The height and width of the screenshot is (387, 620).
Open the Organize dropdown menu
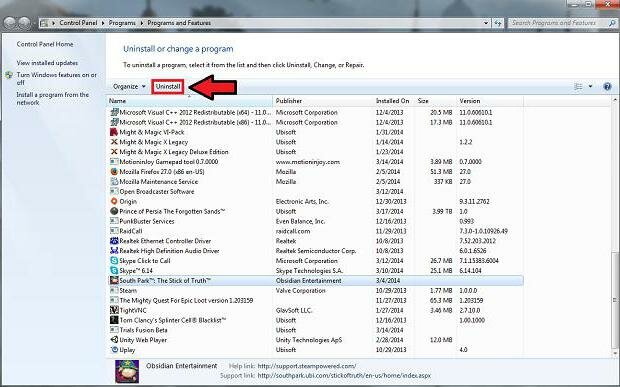(x=129, y=87)
